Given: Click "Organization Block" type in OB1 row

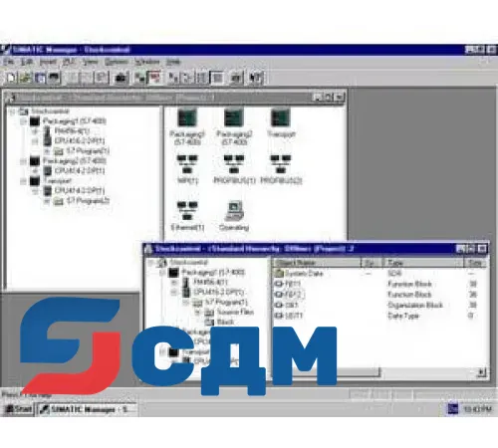Looking at the screenshot, I should pos(415,305).
